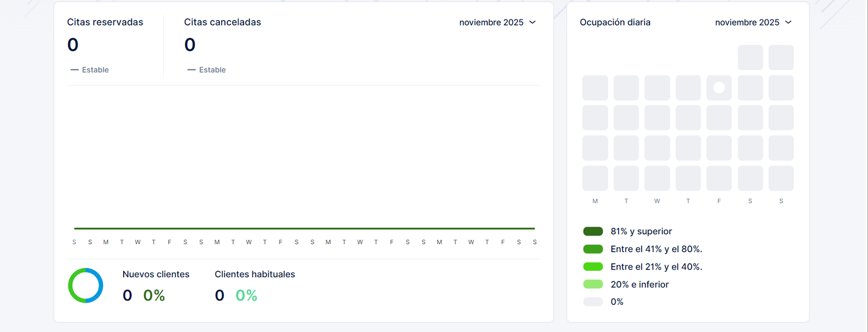Select the first Saturday cell of November calendar
Image resolution: width=868 pixels, height=332 pixels.
pyautogui.click(x=750, y=58)
